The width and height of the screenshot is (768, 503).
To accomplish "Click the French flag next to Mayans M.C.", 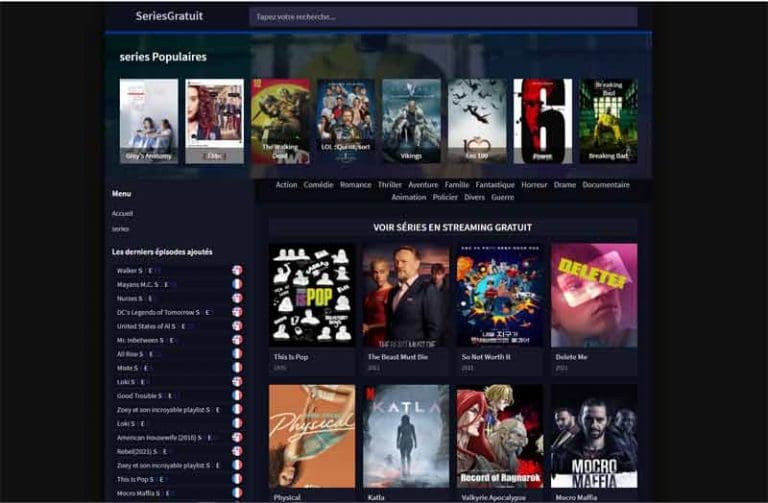I will coord(237,284).
